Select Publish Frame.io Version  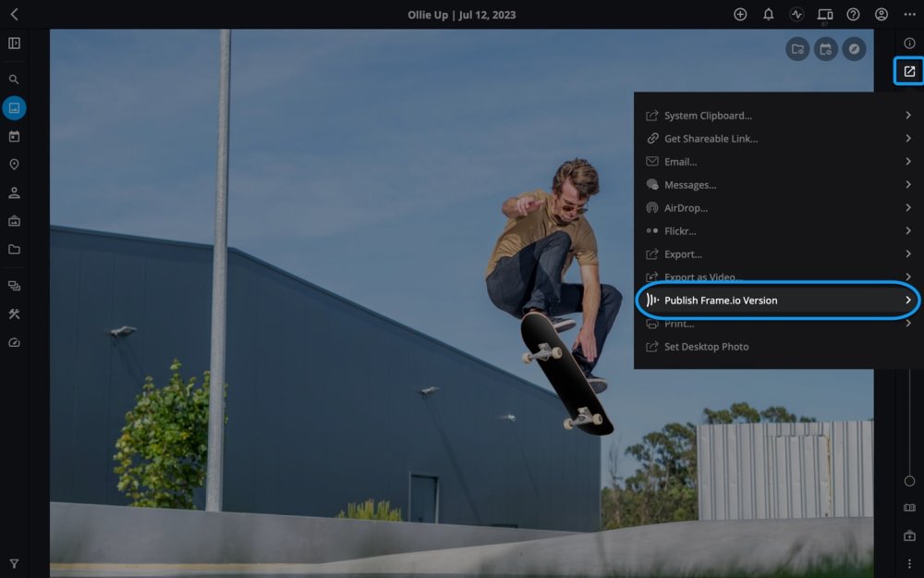click(x=778, y=301)
